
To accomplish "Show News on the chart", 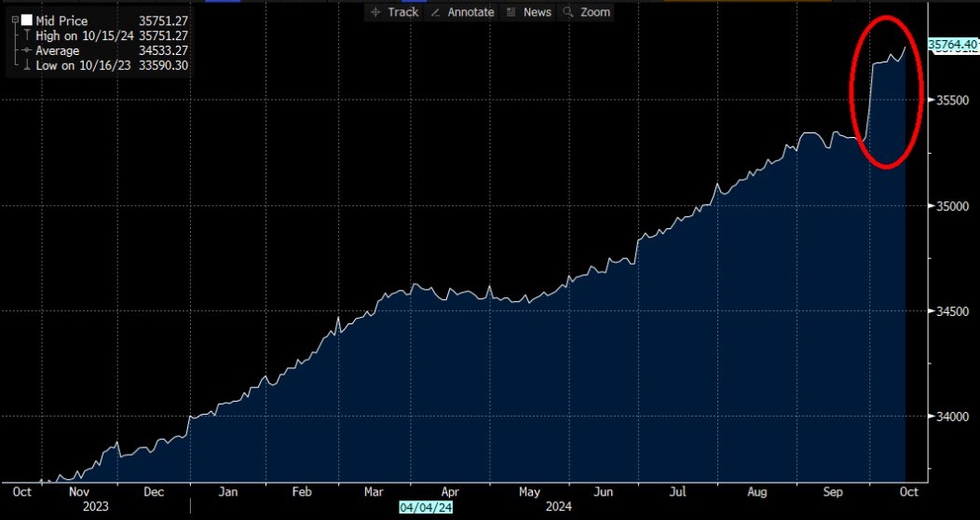I will tap(529, 12).
